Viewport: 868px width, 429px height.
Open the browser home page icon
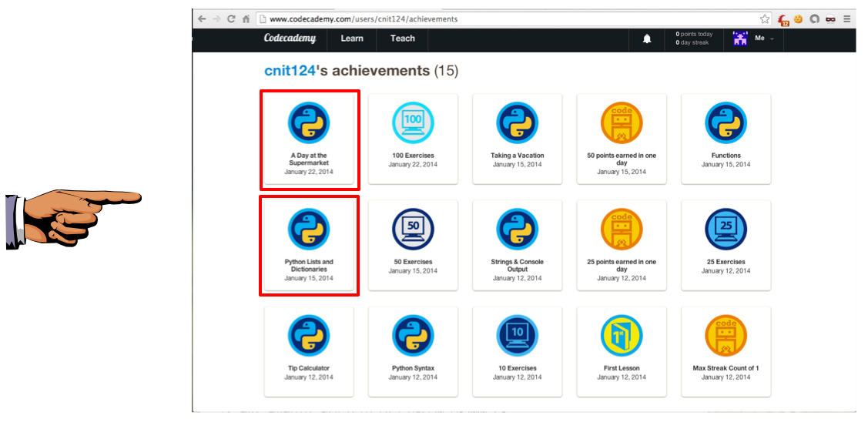click(246, 18)
